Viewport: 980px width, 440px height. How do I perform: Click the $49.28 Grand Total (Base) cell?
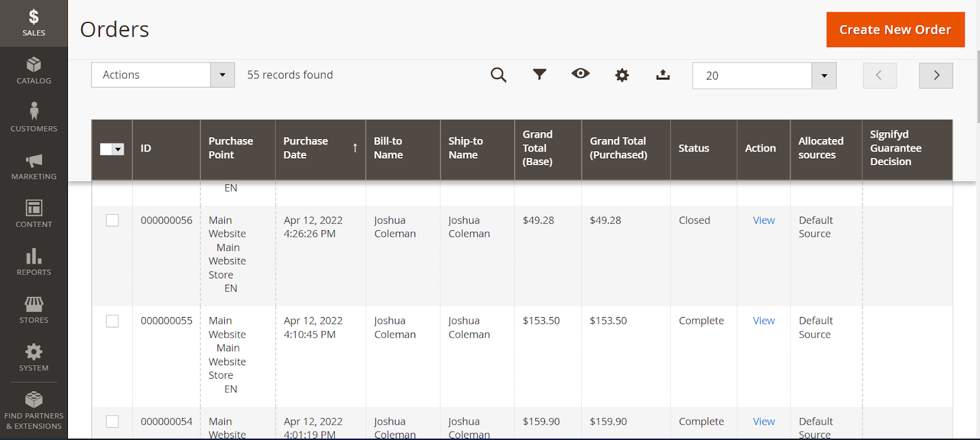pos(538,220)
